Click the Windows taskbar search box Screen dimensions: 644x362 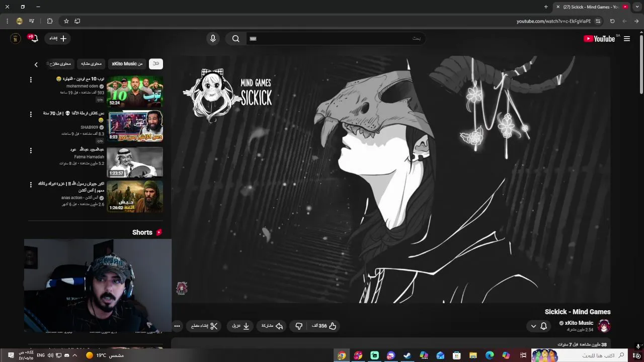pyautogui.click(x=579, y=355)
